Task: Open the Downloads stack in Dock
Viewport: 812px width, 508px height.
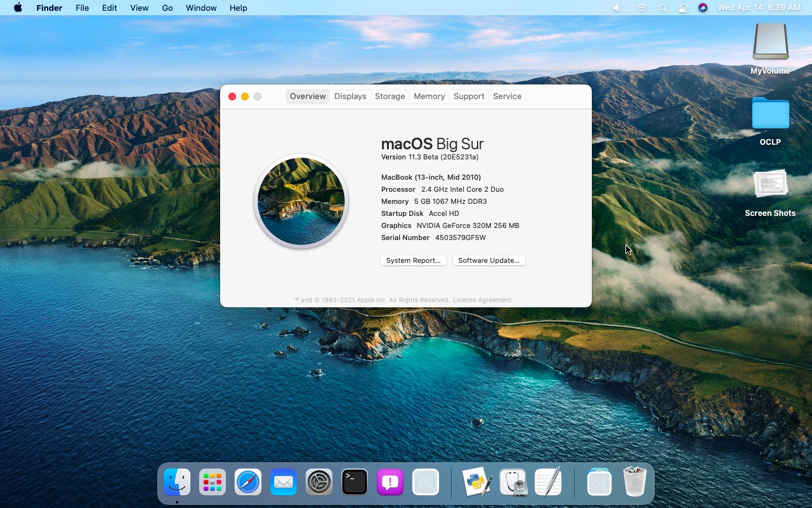Action: (x=599, y=483)
